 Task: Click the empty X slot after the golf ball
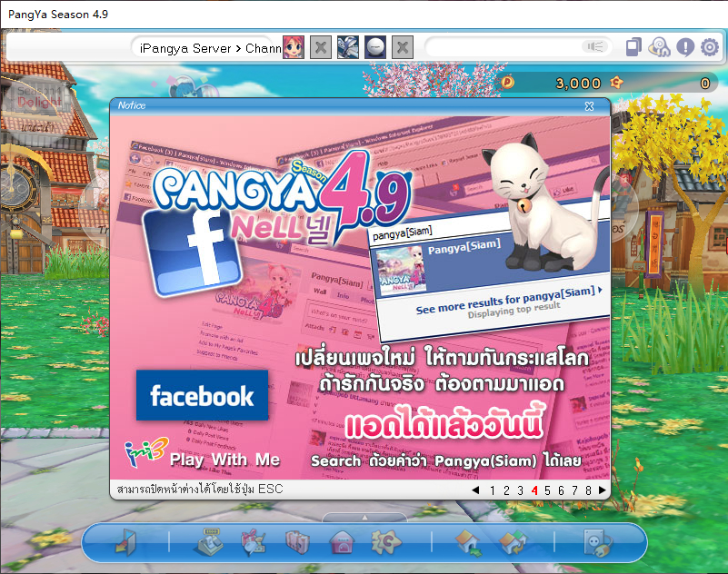click(403, 47)
